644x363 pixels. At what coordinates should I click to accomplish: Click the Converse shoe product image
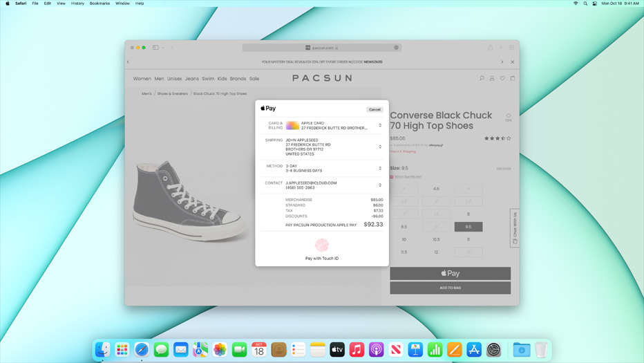(190, 201)
